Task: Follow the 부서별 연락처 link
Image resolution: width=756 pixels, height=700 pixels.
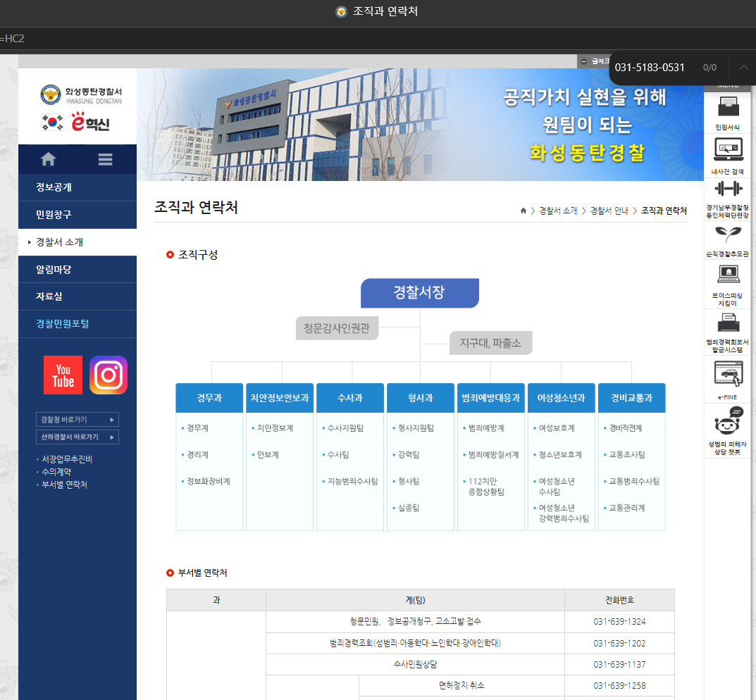Action: point(64,485)
